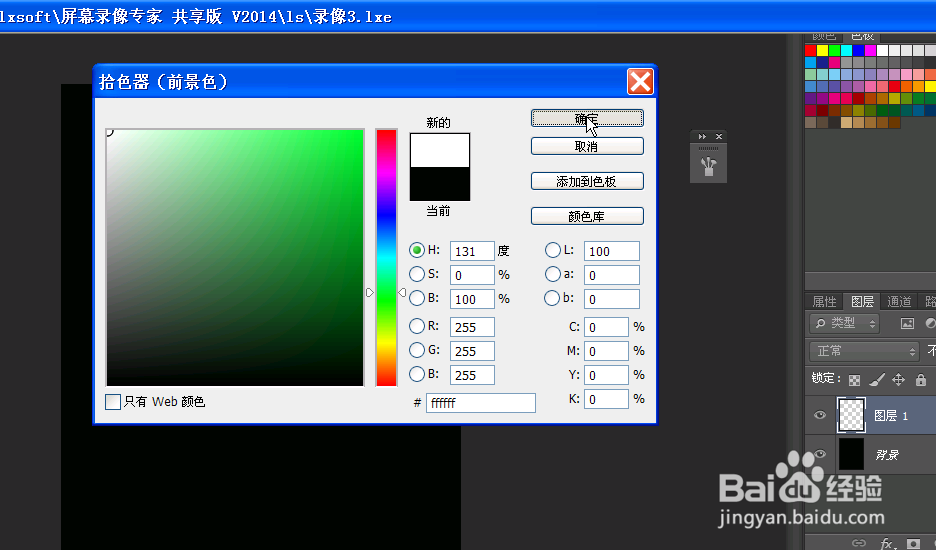The width and height of the screenshot is (936, 550).
Task: Click the 新的 white new color preview
Action: coord(440,150)
